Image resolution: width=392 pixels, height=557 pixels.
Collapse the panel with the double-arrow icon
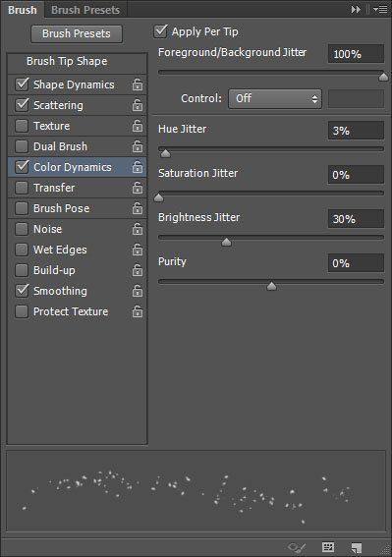click(356, 10)
